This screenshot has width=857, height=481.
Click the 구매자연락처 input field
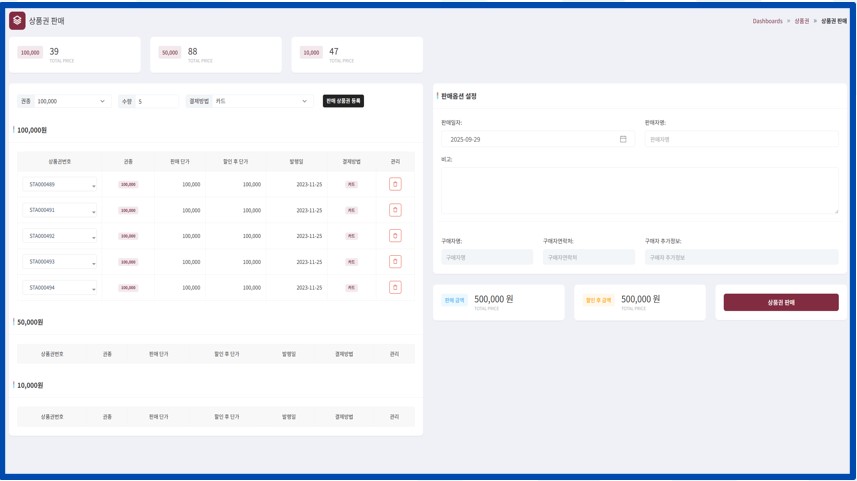coord(588,258)
